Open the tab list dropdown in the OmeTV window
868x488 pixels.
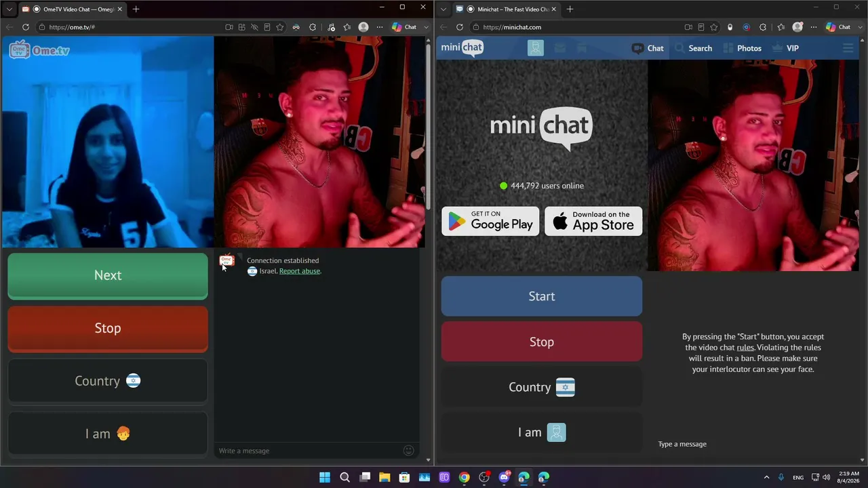(9, 9)
